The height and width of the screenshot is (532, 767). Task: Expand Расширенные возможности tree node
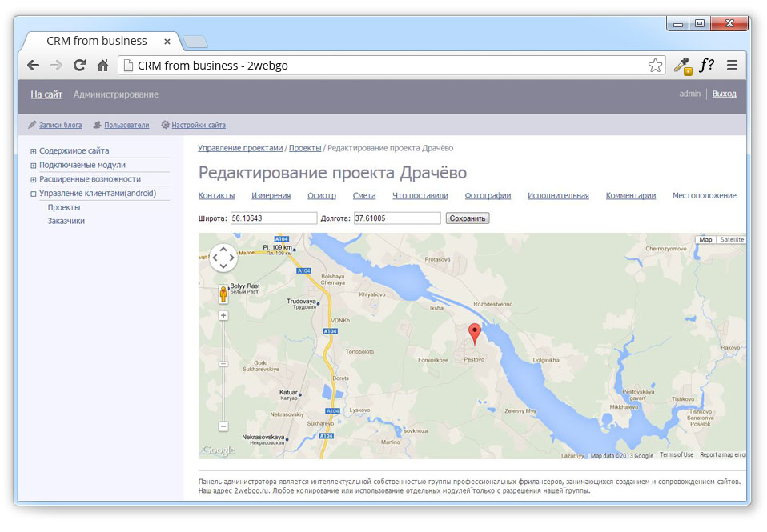coord(34,180)
